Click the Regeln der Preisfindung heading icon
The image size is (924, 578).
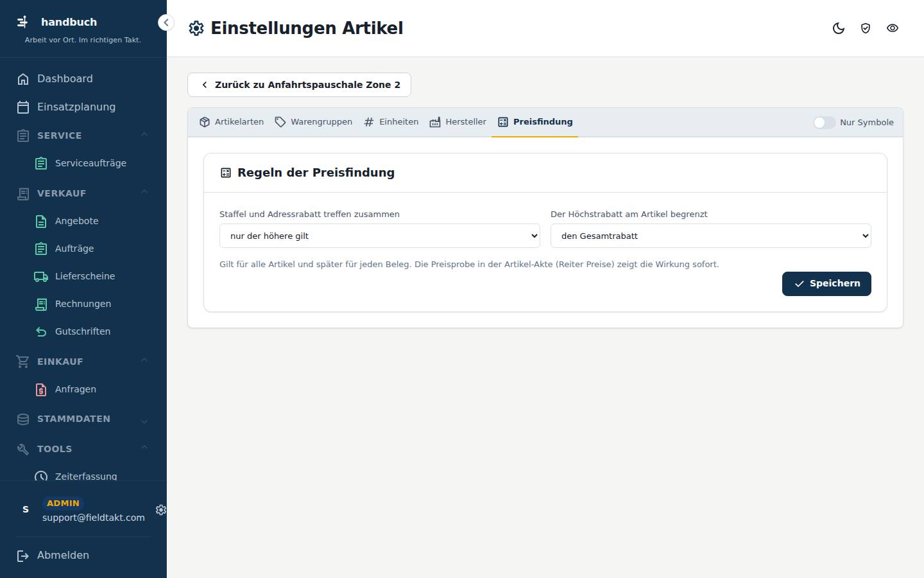[x=226, y=173]
